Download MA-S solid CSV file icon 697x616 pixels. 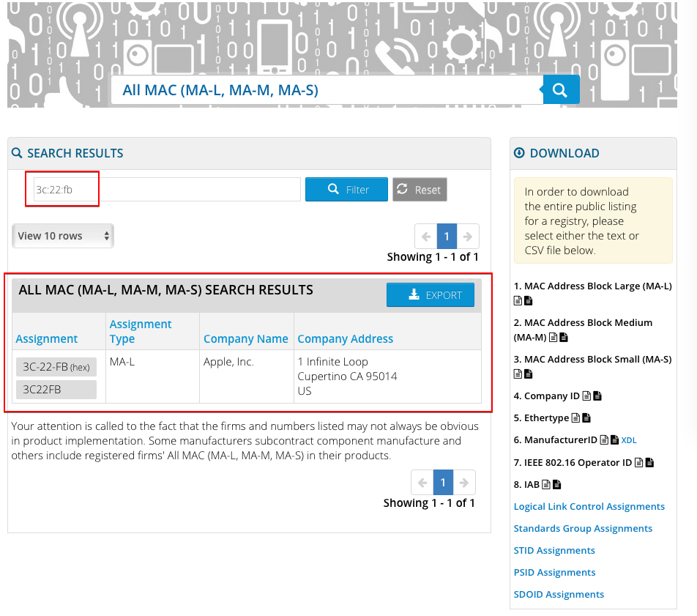tap(529, 374)
